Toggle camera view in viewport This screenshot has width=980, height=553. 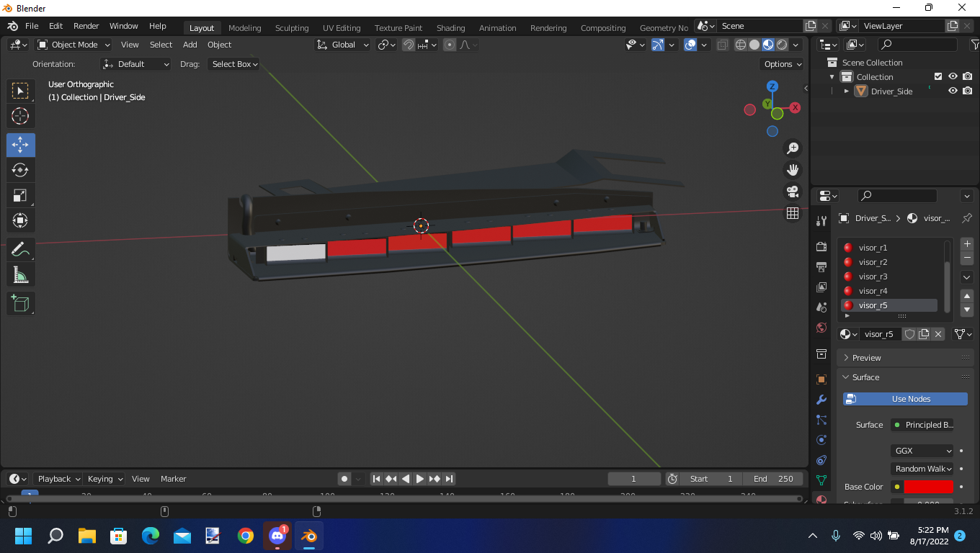click(793, 192)
